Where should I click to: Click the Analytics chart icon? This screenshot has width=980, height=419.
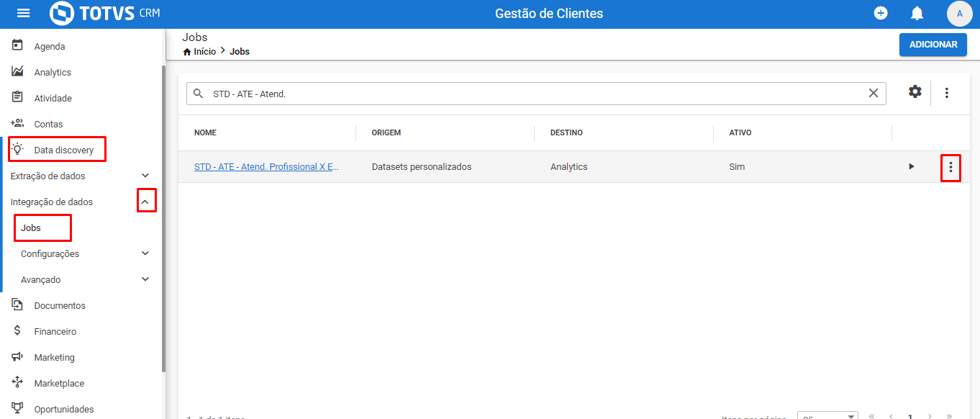tap(18, 71)
